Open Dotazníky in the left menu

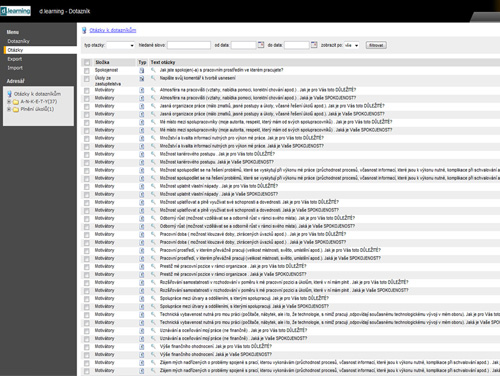pyautogui.click(x=19, y=41)
